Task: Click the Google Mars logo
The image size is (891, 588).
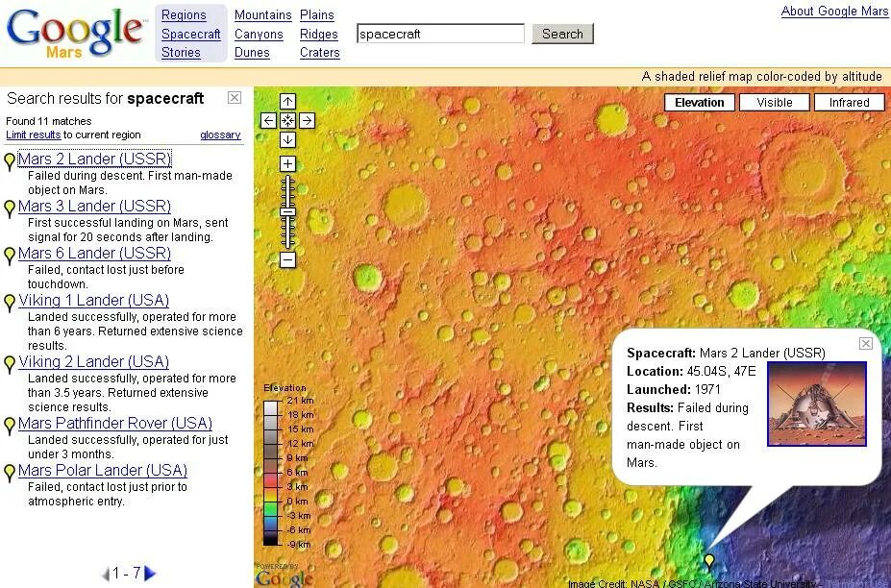Action: [75, 33]
